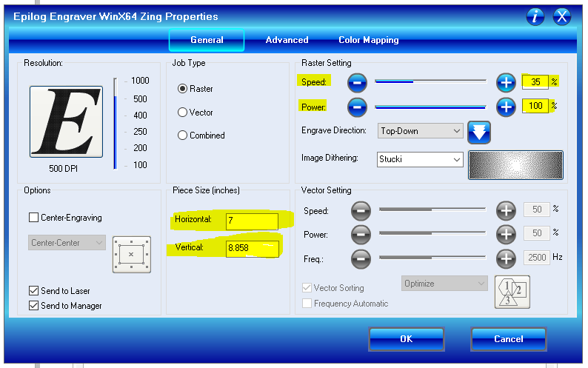Click the Vertical piece size field 8.858
Screen dimensions: 588x368
pyautogui.click(x=252, y=249)
